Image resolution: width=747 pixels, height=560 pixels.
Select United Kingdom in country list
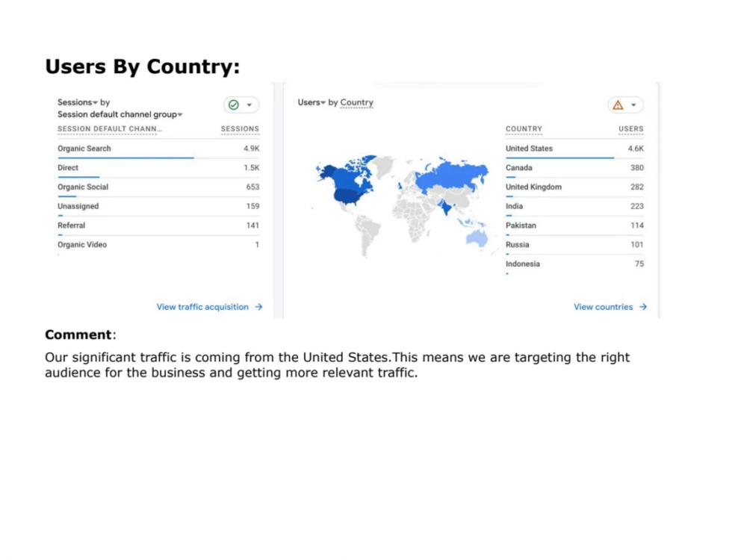(x=533, y=187)
